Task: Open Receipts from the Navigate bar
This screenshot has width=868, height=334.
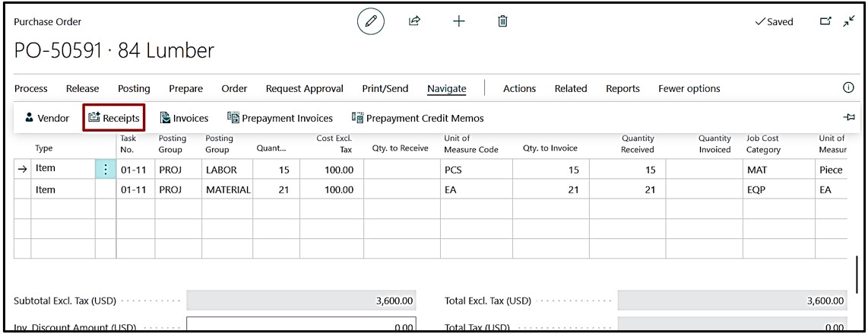Action: click(x=114, y=118)
